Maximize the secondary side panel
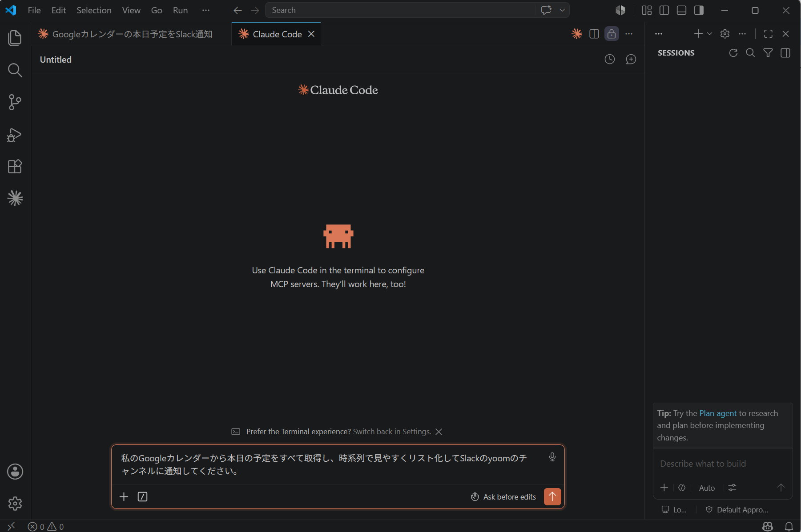This screenshot has height=532, width=801. (x=768, y=34)
